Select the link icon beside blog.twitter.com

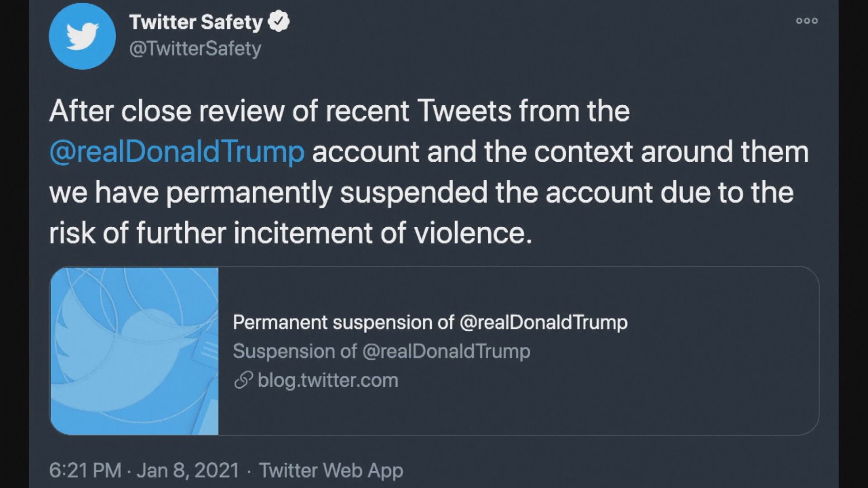click(x=243, y=381)
